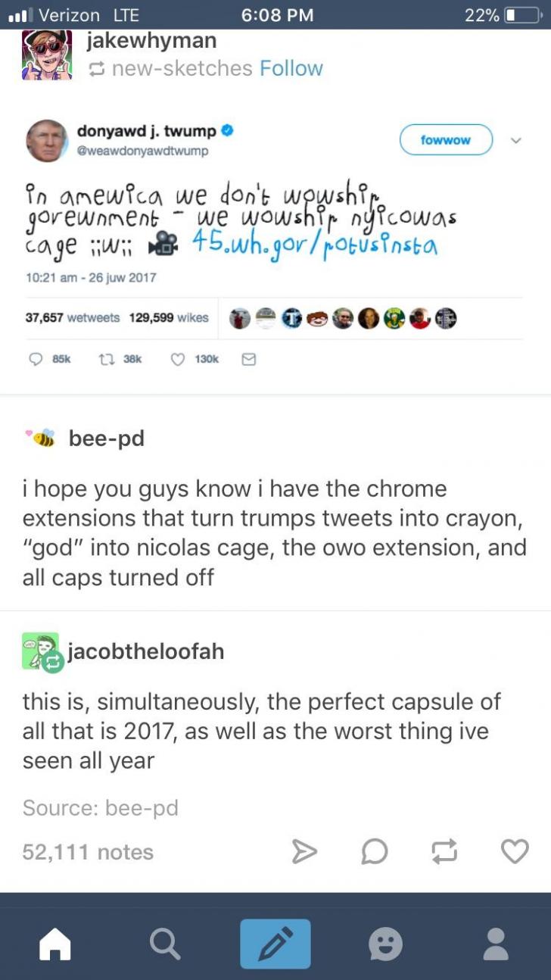Tap the tweet envelope message icon
The width and height of the screenshot is (551, 980).
248,360
